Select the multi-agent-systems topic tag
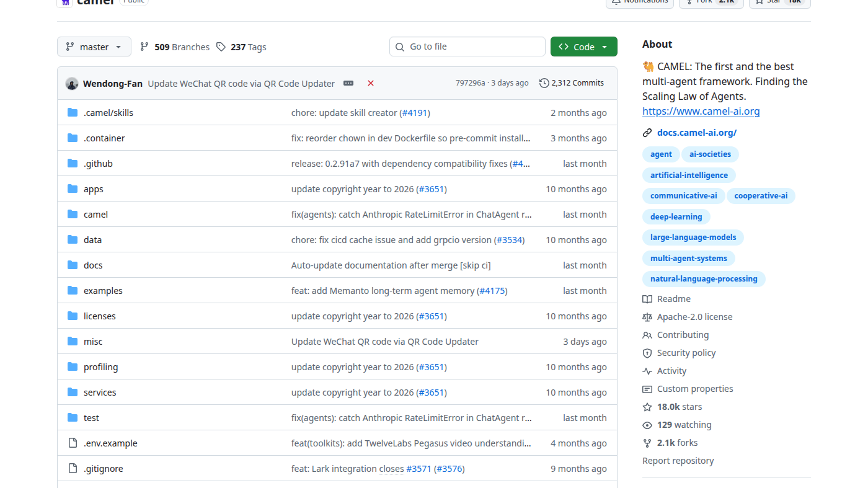 point(689,259)
